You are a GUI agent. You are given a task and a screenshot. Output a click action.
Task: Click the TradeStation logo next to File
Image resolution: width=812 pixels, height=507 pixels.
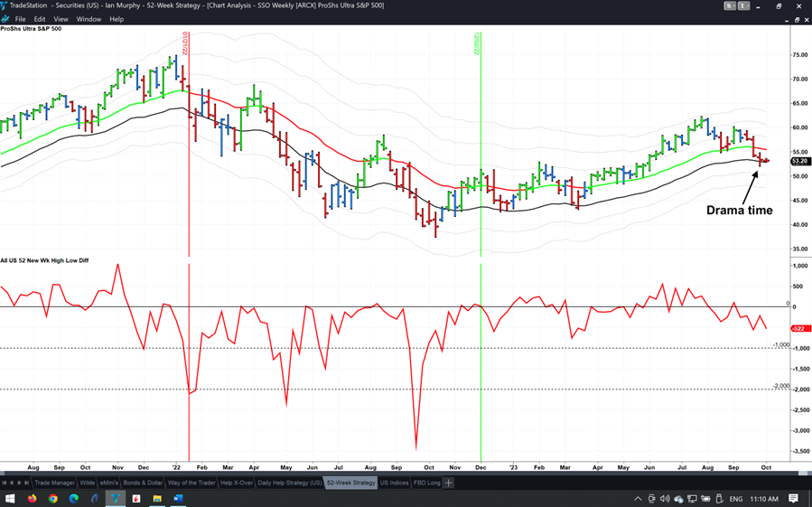[5, 19]
